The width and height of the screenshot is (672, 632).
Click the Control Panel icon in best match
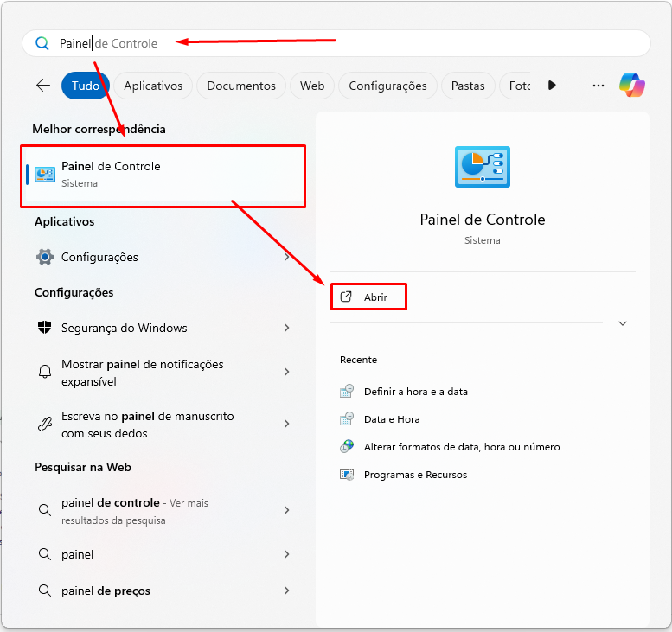coord(45,175)
